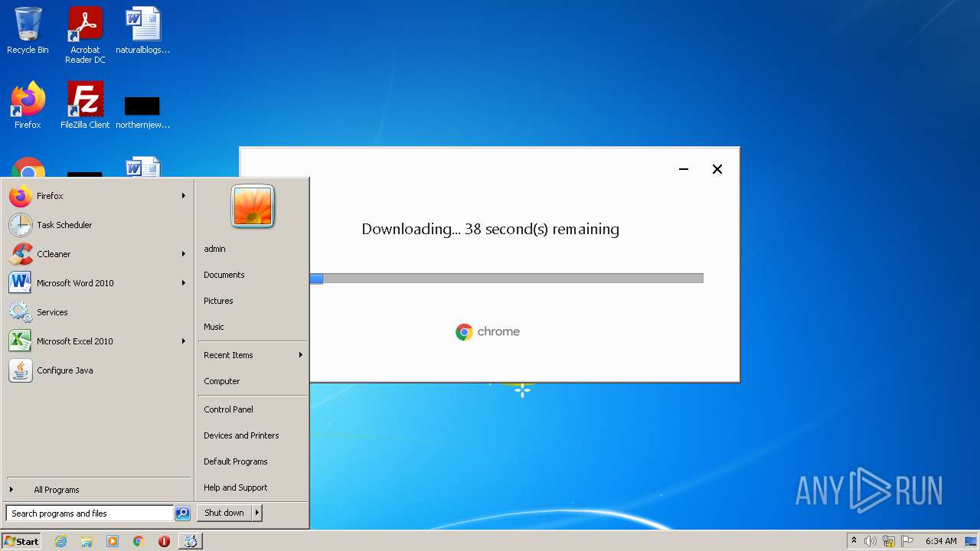980x551 pixels.
Task: Open Action Center flag tray icon
Action: (x=907, y=541)
